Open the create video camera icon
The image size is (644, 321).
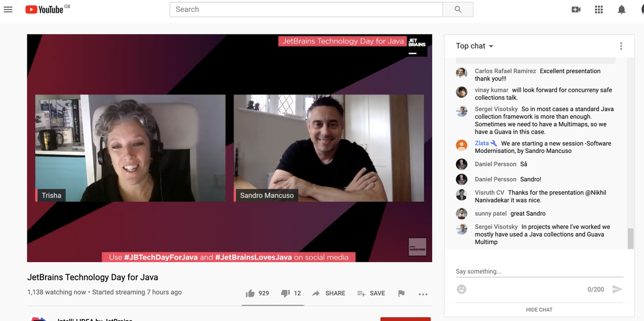click(x=576, y=10)
